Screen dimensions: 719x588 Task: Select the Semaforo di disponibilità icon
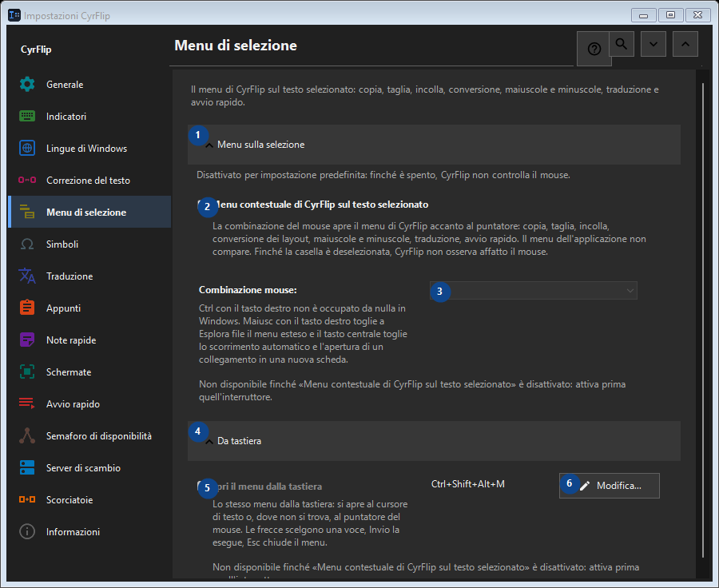[27, 436]
